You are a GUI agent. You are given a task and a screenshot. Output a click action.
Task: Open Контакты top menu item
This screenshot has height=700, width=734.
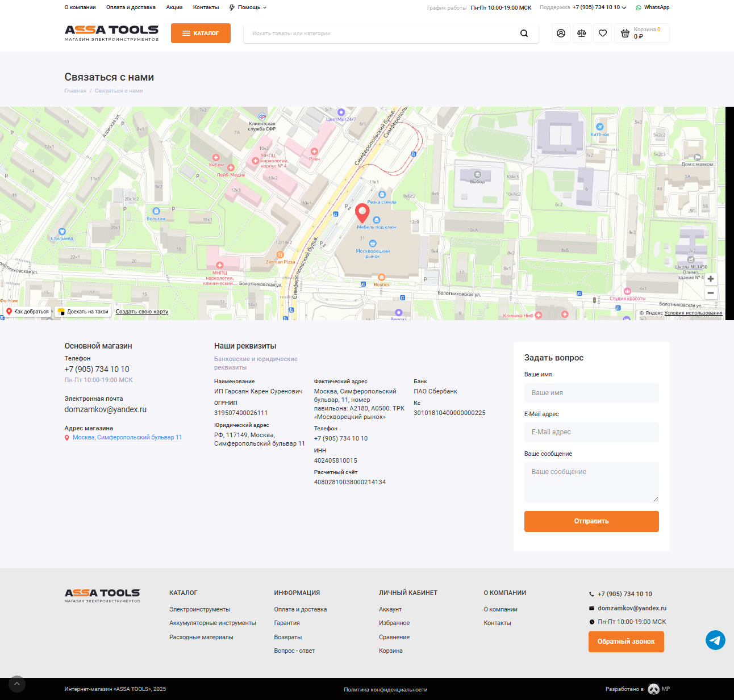coord(206,7)
